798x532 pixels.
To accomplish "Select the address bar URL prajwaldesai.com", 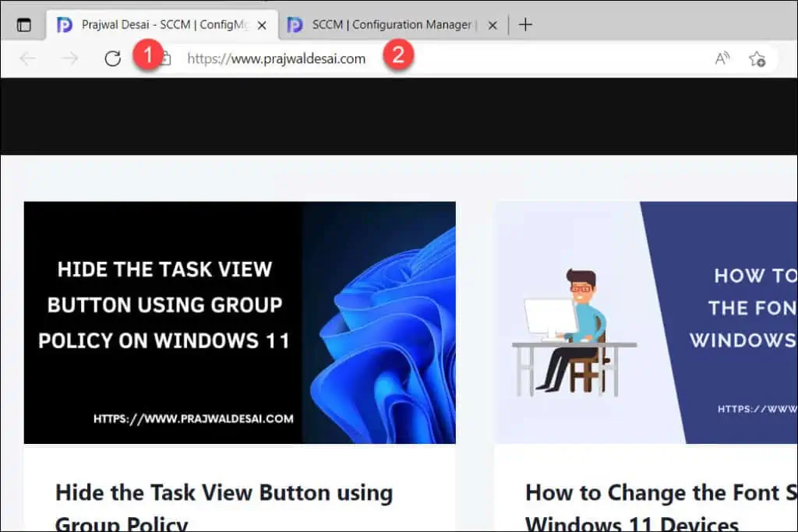I will tap(277, 58).
